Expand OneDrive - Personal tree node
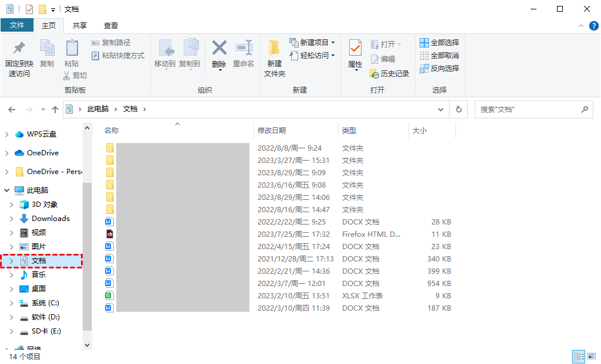Screen dimensions: 601x364 (7, 172)
